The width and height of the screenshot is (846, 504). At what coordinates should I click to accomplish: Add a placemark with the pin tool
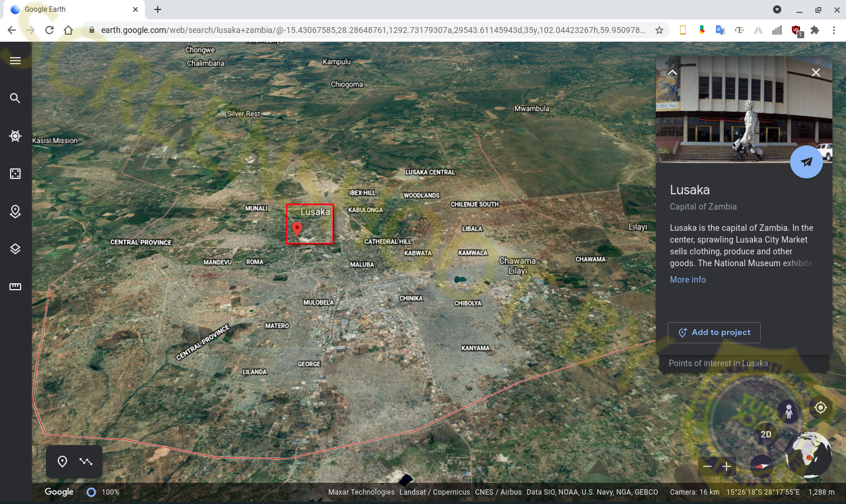point(62,462)
